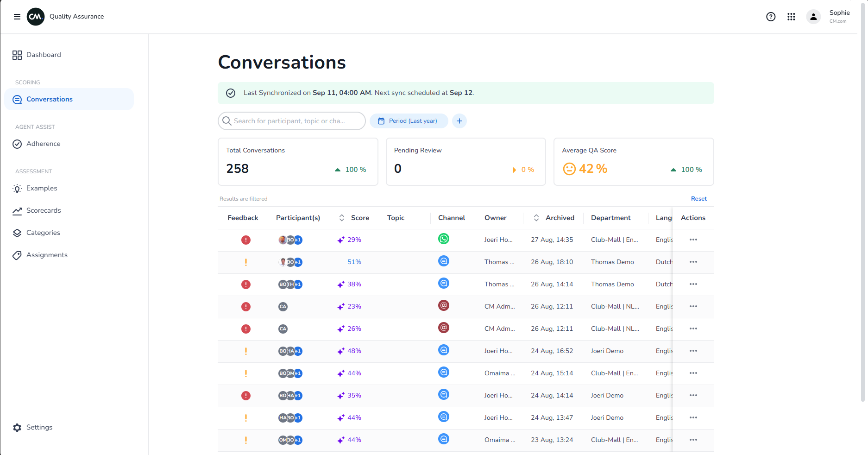Viewport: 868px width, 455px height.
Task: Open the Period (Last year) filter
Action: tap(409, 121)
